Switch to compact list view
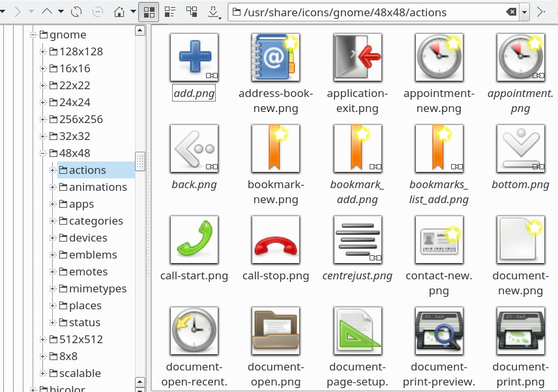 (x=169, y=11)
